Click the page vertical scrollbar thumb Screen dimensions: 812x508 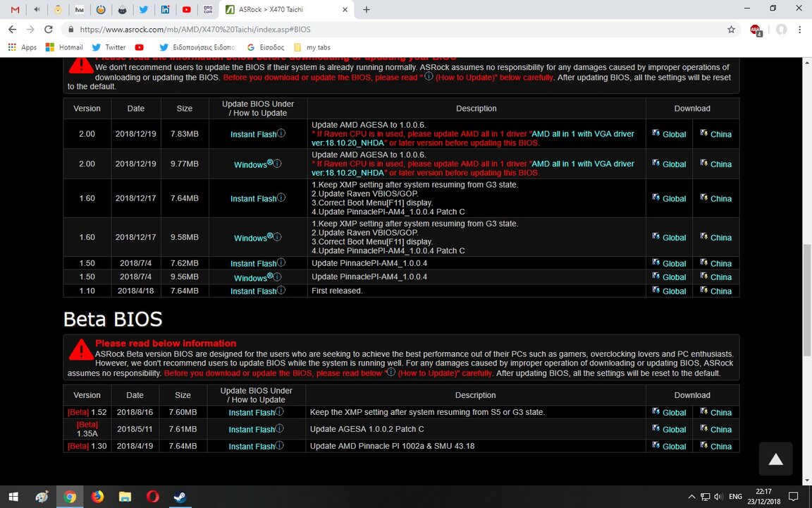click(807, 300)
